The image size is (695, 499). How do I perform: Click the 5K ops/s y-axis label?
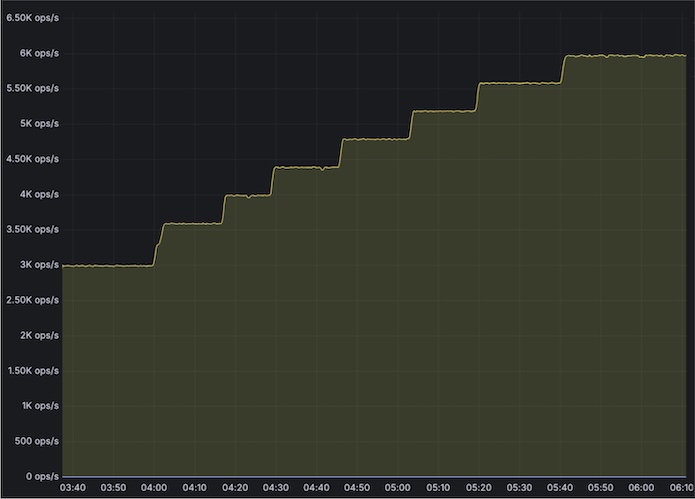(x=38, y=124)
